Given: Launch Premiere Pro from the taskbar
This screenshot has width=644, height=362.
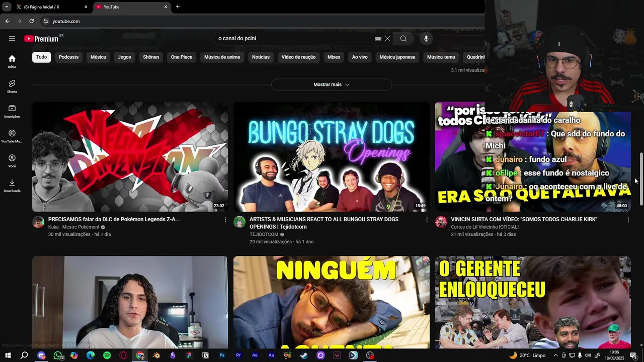Looking at the screenshot, I should pos(238,355).
